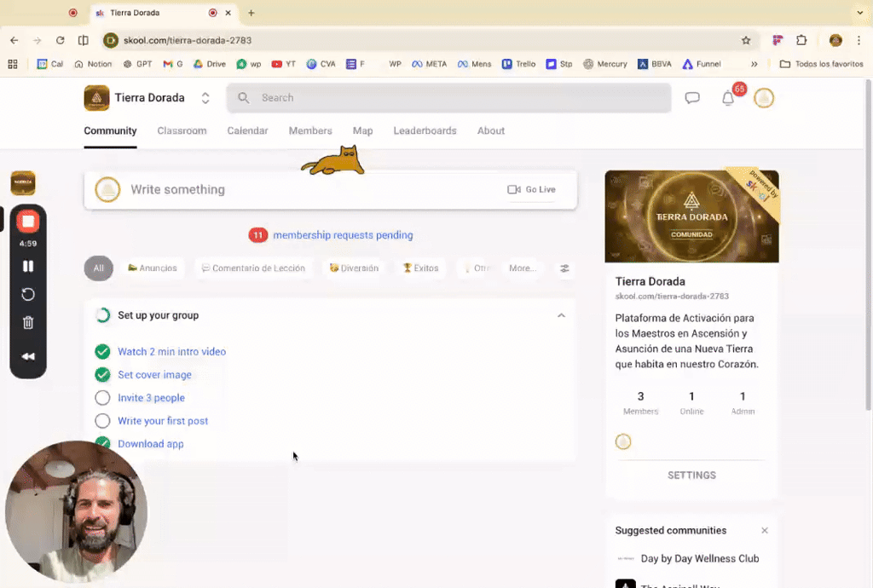Go forward in browser history

coord(38,40)
